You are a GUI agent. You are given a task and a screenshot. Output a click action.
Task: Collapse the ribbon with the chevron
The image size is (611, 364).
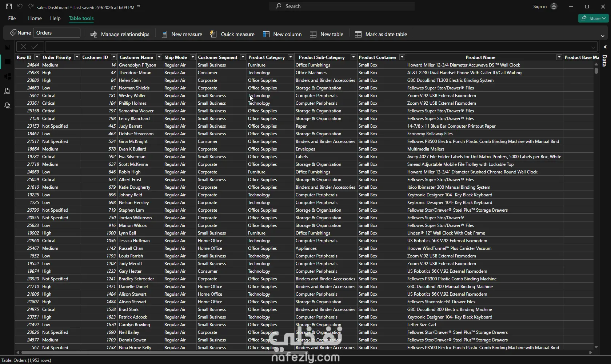(603, 36)
